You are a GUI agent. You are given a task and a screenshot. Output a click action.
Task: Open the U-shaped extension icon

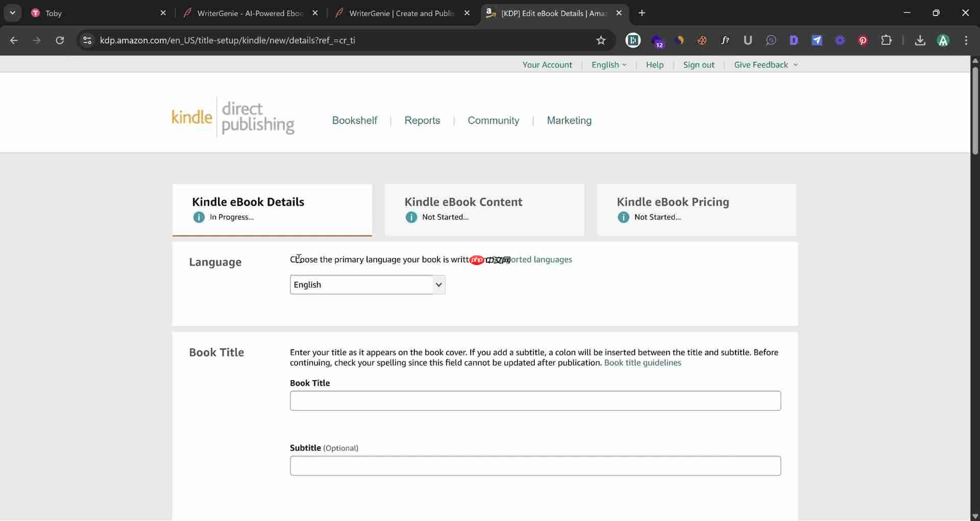pyautogui.click(x=748, y=40)
